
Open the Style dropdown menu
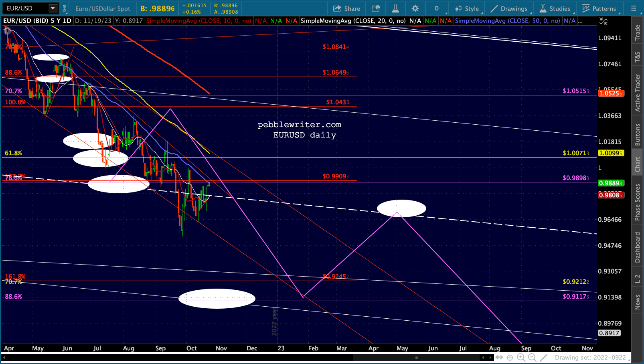pos(467,8)
